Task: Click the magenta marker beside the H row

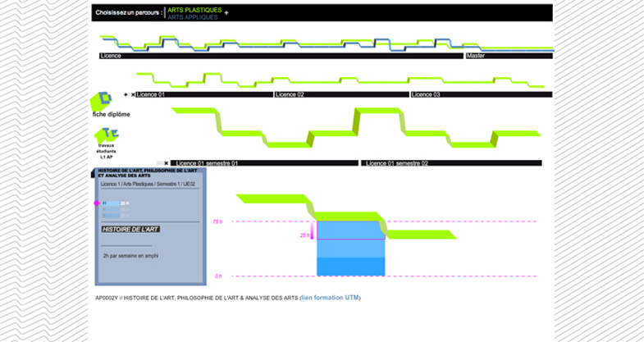Action: [x=97, y=203]
